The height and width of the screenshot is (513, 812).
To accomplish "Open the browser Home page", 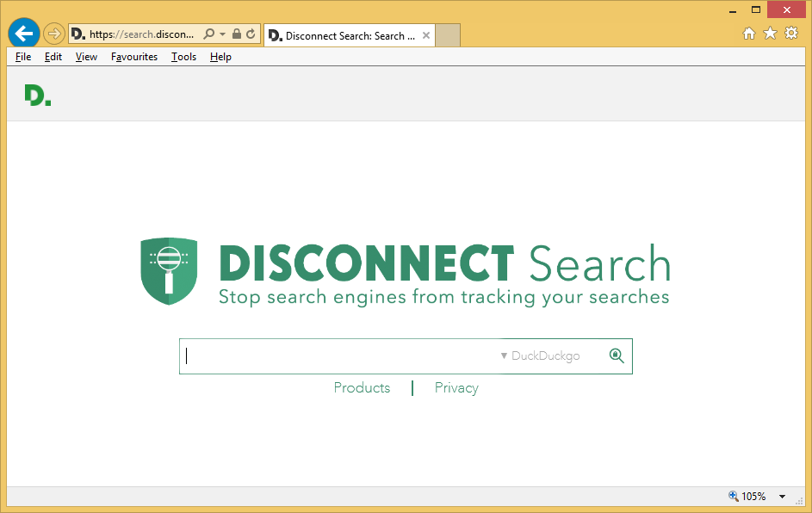I will click(749, 33).
